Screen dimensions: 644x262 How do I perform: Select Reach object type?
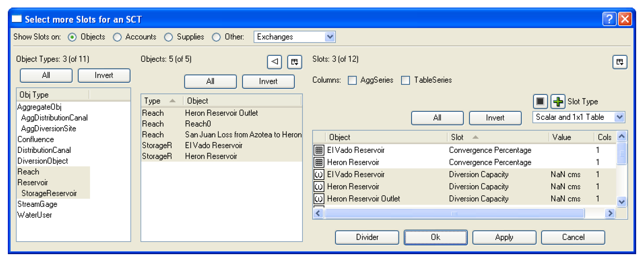pos(28,172)
